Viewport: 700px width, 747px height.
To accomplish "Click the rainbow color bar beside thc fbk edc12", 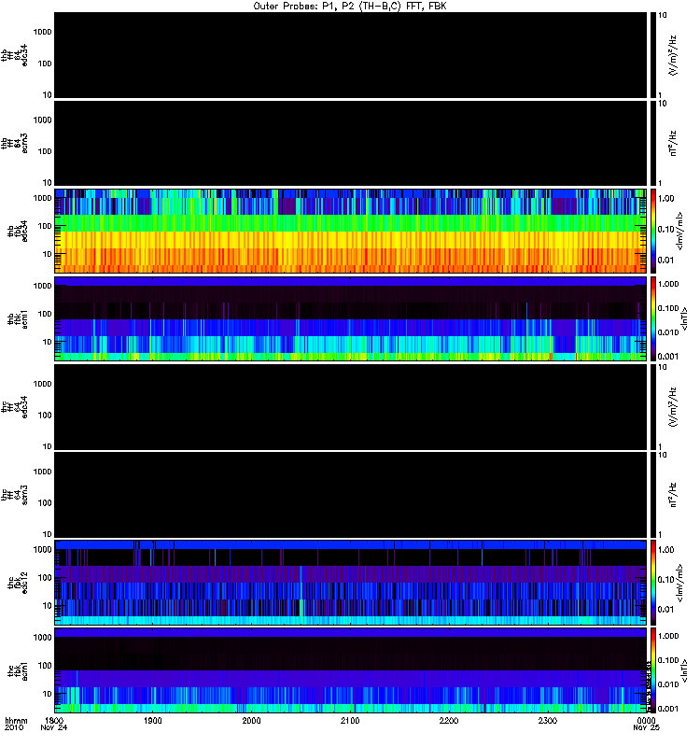I will [x=652, y=583].
